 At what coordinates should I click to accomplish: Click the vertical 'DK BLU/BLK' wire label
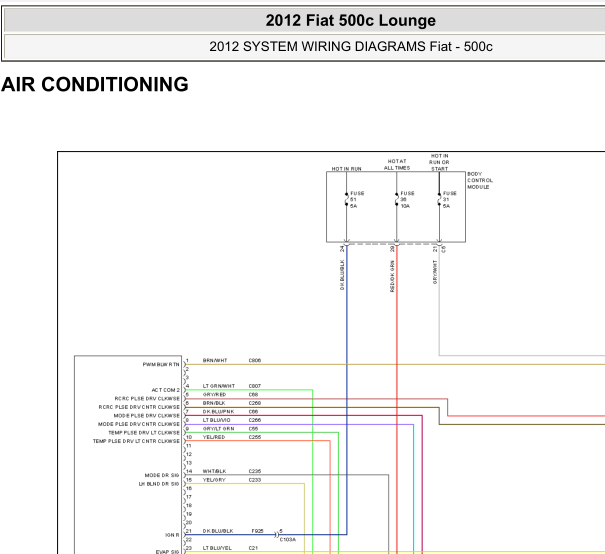342,275
